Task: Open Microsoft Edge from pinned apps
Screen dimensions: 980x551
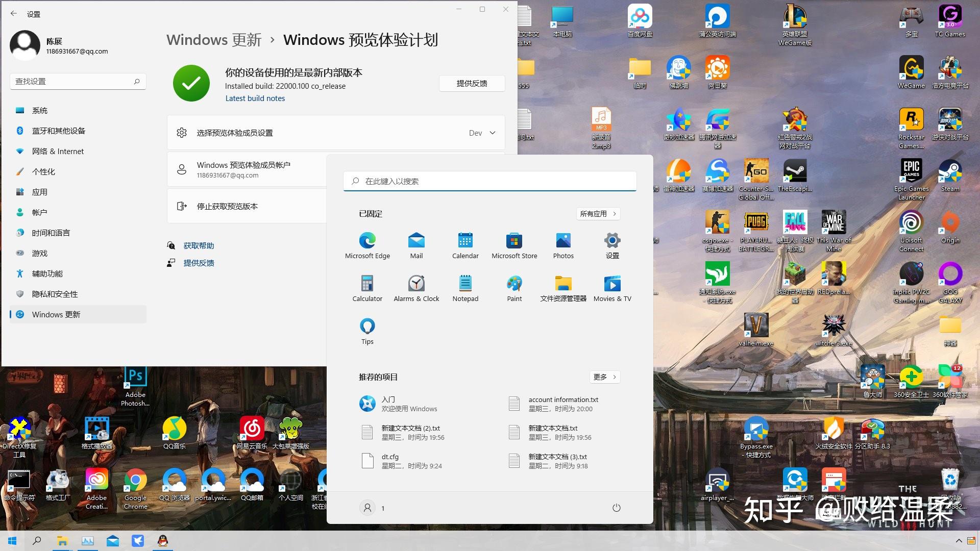Action: (x=367, y=244)
